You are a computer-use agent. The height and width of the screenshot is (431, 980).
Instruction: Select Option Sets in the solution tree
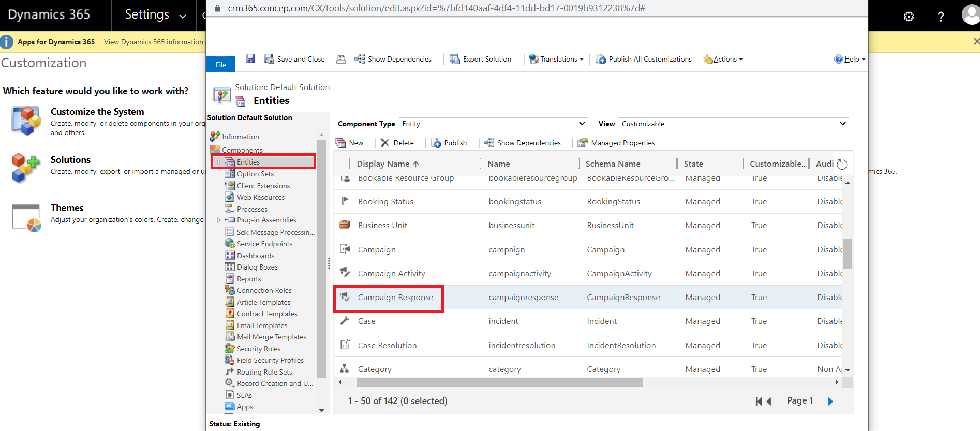pyautogui.click(x=255, y=174)
